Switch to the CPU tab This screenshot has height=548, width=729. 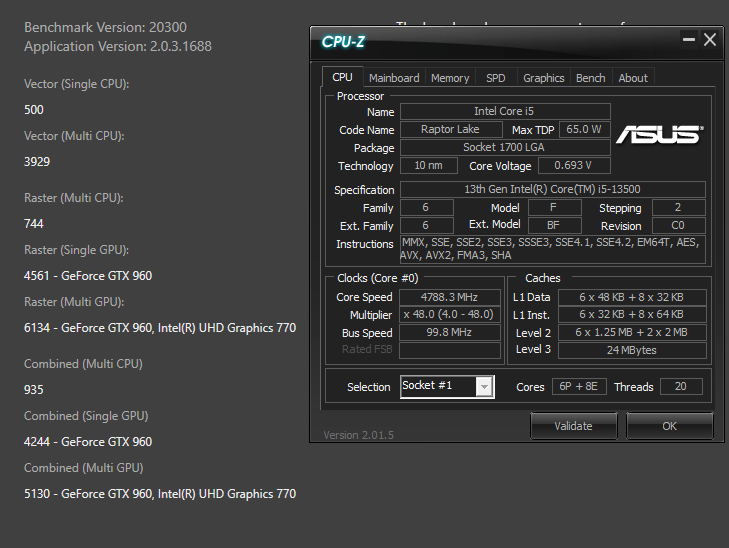(342, 77)
